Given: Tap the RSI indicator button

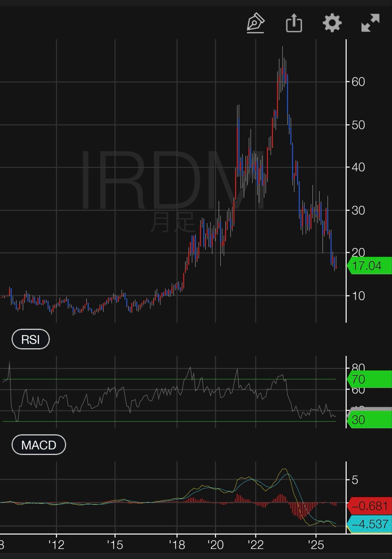Looking at the screenshot, I should pos(31,339).
